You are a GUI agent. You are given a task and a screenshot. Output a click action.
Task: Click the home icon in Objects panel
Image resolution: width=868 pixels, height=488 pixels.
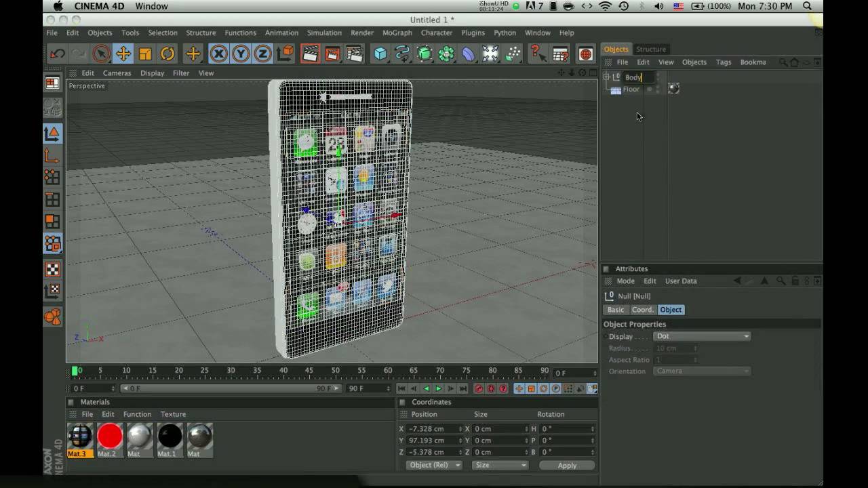(794, 62)
